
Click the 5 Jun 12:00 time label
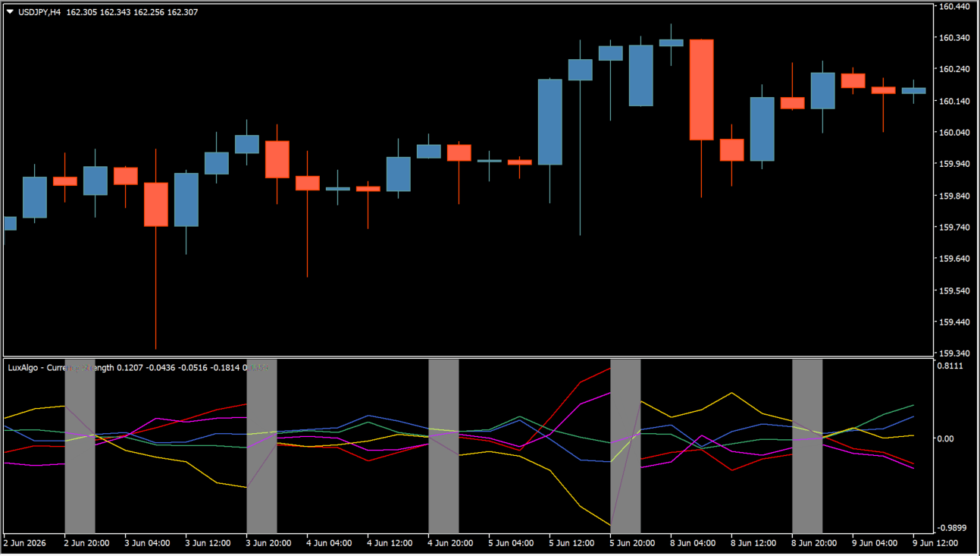point(571,543)
